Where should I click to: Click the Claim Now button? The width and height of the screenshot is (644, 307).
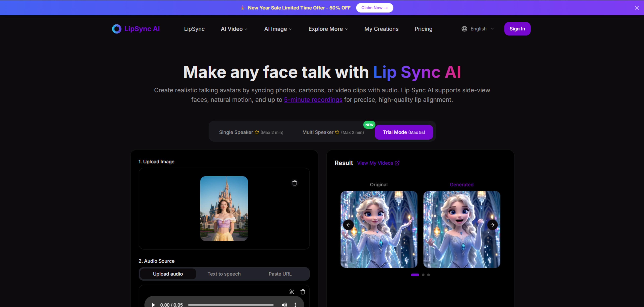[x=374, y=8]
